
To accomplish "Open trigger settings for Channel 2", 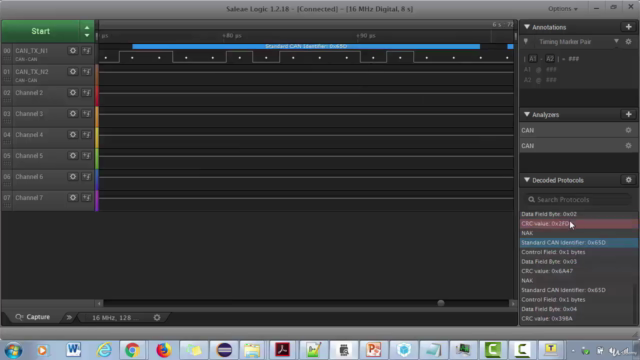I will coord(87,93).
